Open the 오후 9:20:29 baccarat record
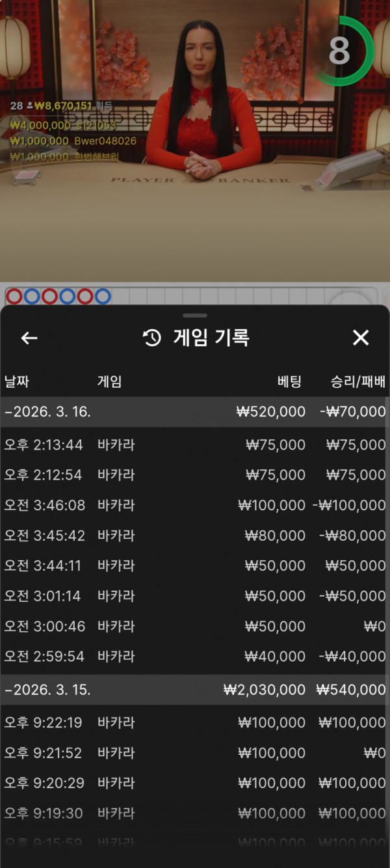The width and height of the screenshot is (390, 868). 195,783
